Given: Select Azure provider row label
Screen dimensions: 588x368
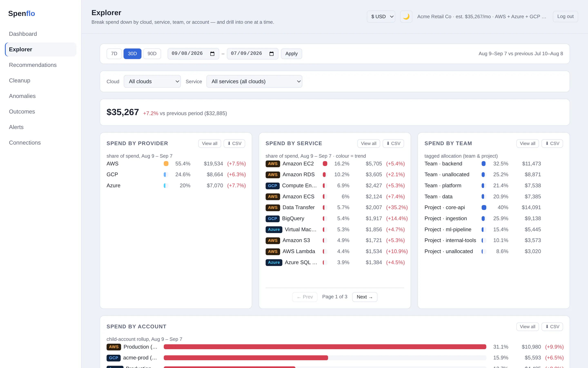Looking at the screenshot, I should (x=113, y=186).
